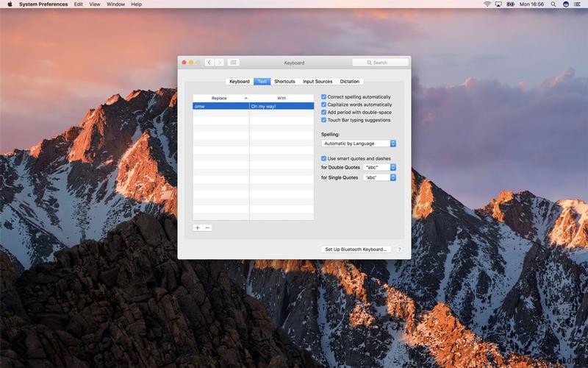588x368 pixels.
Task: Go back with the left arrow button
Action: [x=209, y=63]
